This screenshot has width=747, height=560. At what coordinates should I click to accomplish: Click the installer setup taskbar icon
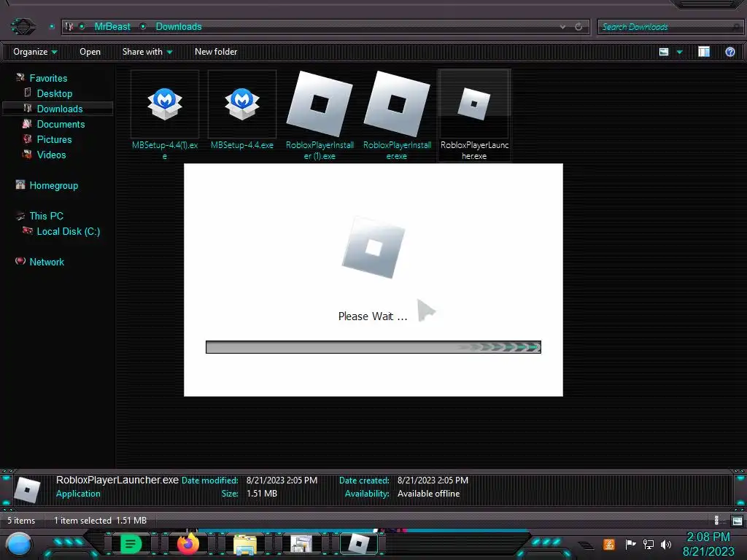pos(301,544)
